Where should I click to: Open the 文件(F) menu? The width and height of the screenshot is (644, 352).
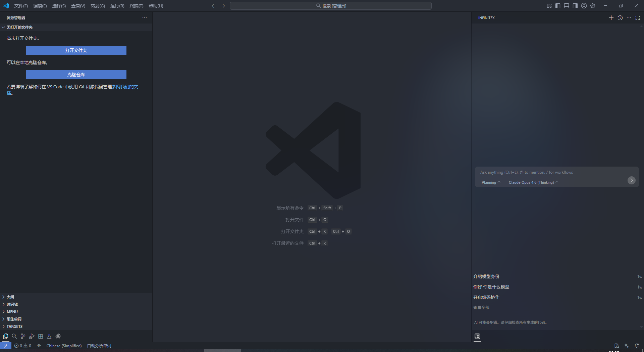coord(21,6)
